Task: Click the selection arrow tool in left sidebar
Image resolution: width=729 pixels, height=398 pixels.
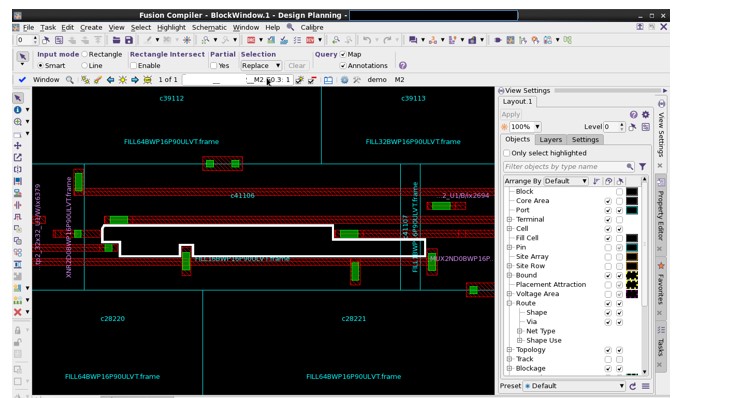Action: click(x=18, y=98)
